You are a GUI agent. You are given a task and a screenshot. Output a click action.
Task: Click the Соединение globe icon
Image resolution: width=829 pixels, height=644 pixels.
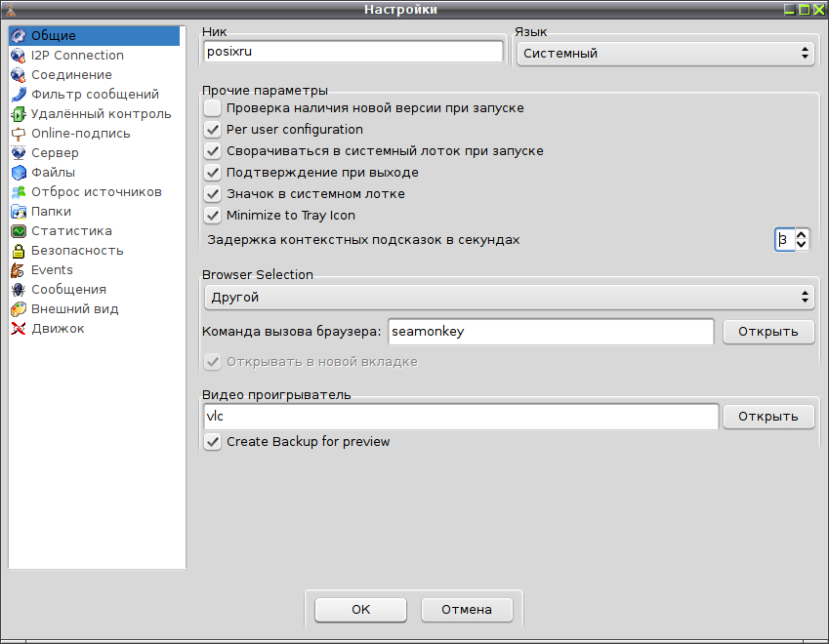[x=19, y=74]
